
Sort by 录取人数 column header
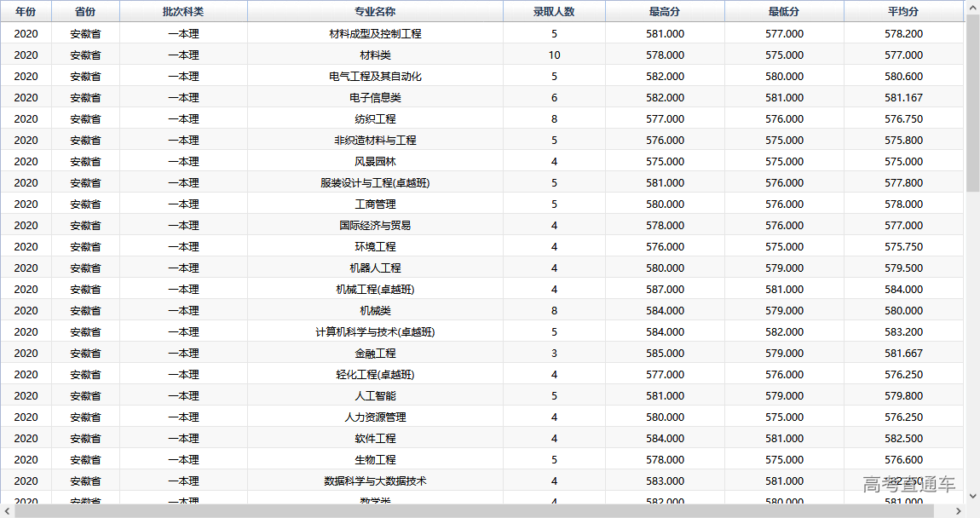[x=554, y=12]
